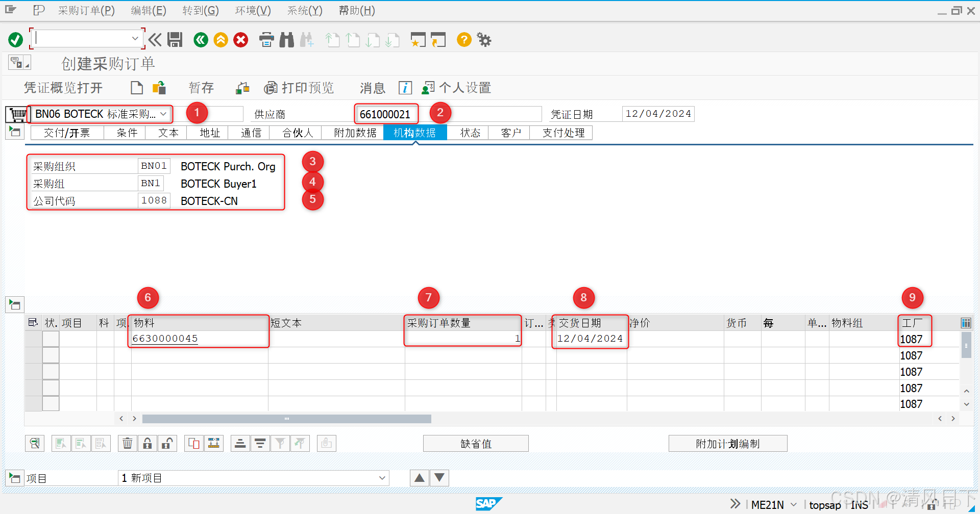Switch to the 交付/开票 tab
This screenshot has height=514, width=980.
67,133
